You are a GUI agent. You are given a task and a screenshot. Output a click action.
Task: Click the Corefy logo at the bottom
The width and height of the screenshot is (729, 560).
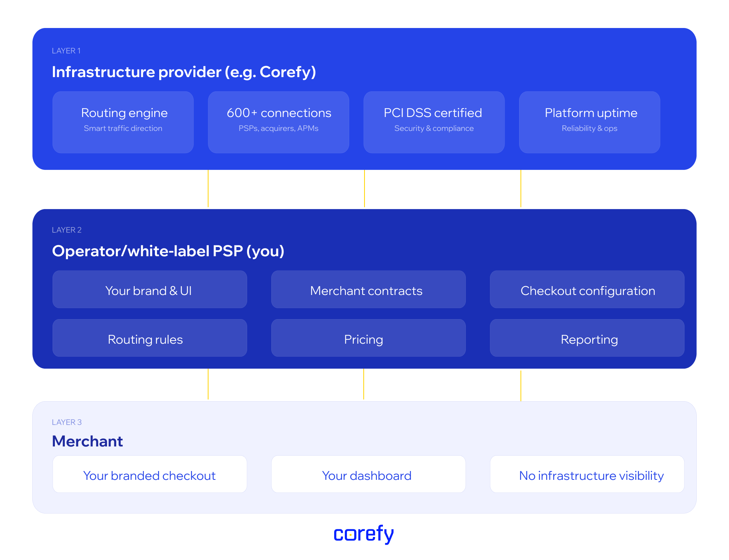point(364,534)
